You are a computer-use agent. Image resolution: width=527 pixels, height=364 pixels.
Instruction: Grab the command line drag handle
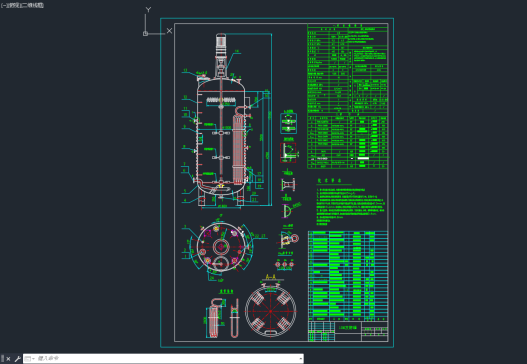pos(3,359)
